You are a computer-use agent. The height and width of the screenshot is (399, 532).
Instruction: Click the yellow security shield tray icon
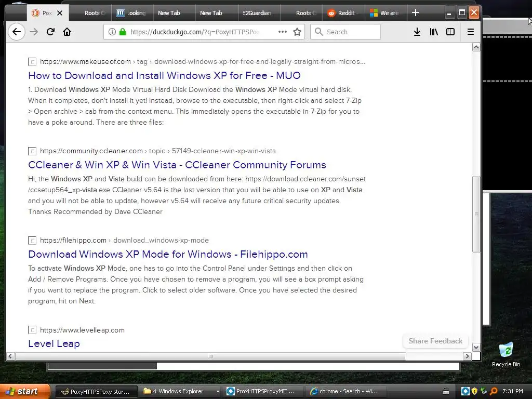tap(474, 391)
